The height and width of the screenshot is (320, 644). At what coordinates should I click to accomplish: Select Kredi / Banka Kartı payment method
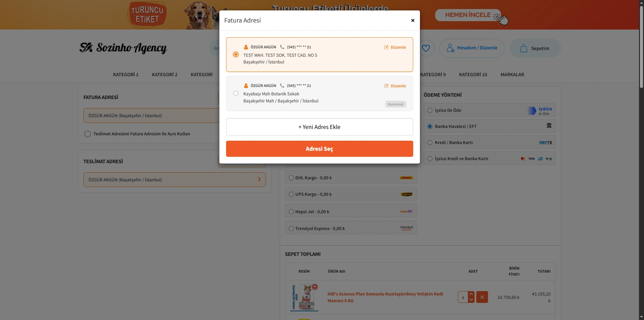(x=430, y=143)
